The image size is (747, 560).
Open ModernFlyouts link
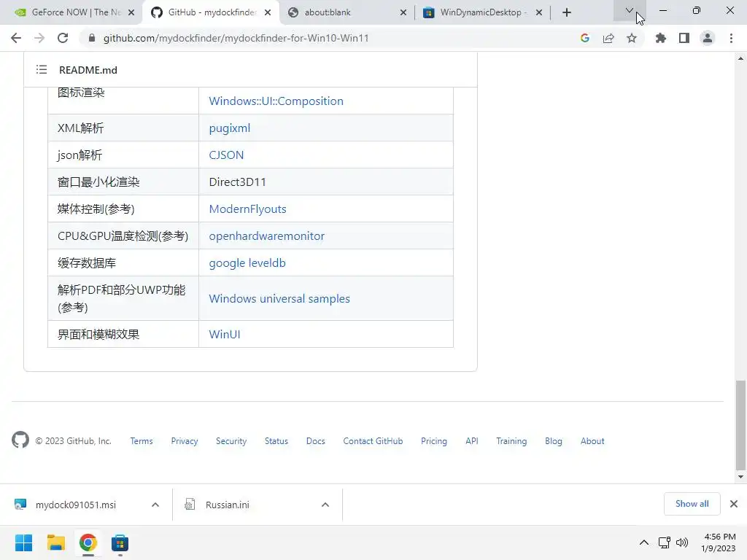(248, 209)
